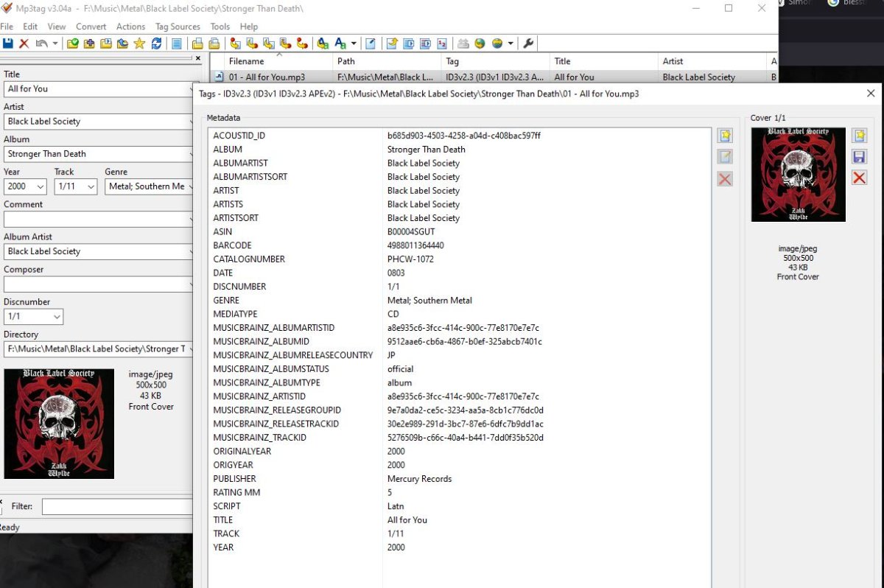The height and width of the screenshot is (588, 884).
Task: Click the blue floppy Save tag icon
Action: pos(8,43)
